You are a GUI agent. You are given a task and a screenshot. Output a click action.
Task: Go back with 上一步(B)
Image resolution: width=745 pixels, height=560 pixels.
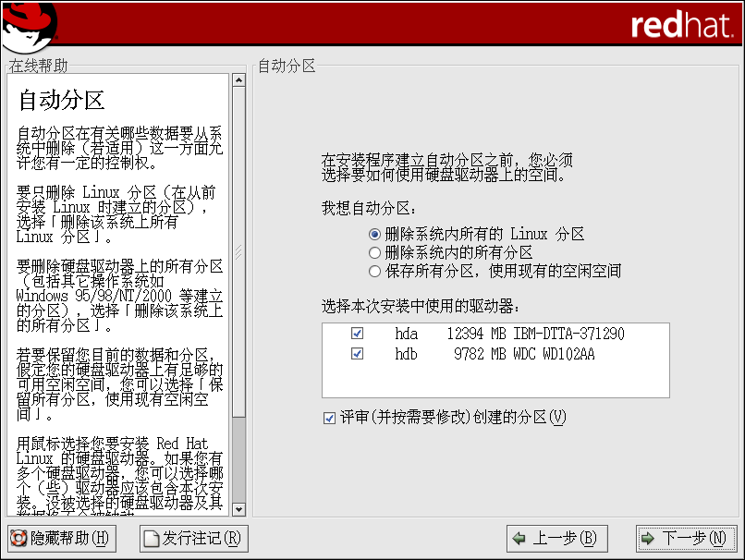(x=556, y=539)
